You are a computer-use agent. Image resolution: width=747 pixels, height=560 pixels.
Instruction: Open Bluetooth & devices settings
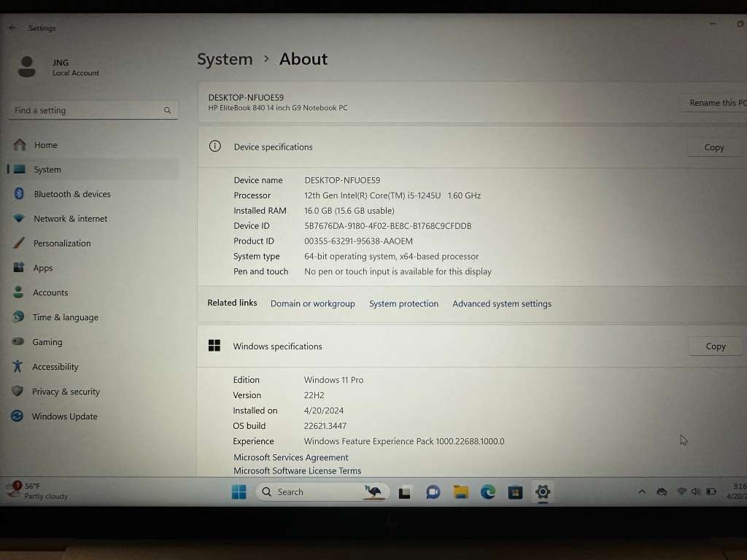pyautogui.click(x=71, y=194)
